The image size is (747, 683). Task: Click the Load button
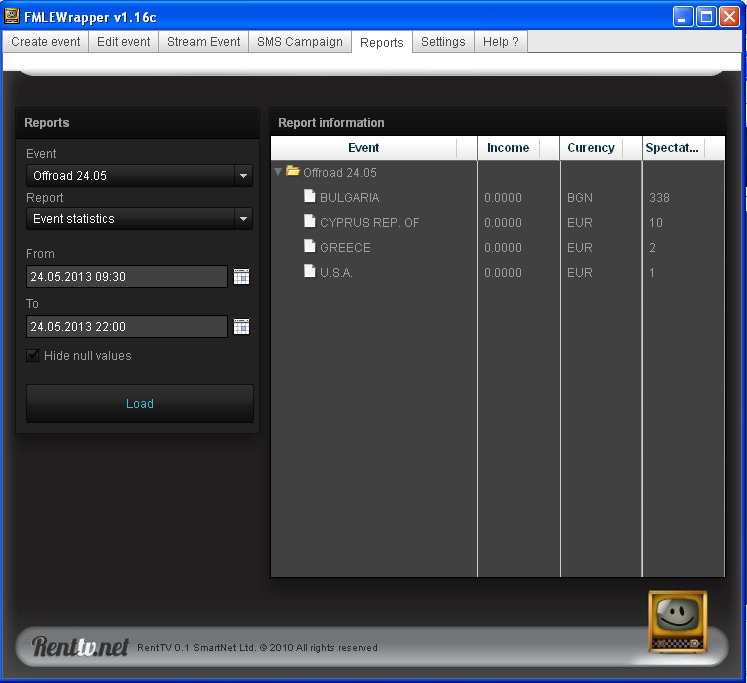[140, 403]
